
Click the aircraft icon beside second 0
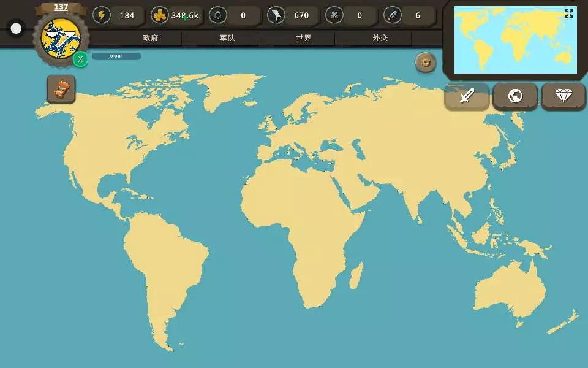(334, 15)
